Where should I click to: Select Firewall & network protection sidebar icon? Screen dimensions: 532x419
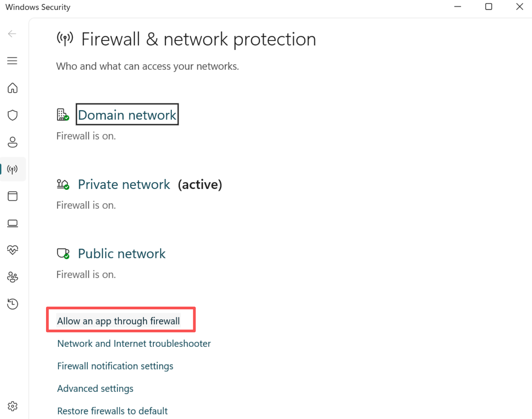point(13,169)
